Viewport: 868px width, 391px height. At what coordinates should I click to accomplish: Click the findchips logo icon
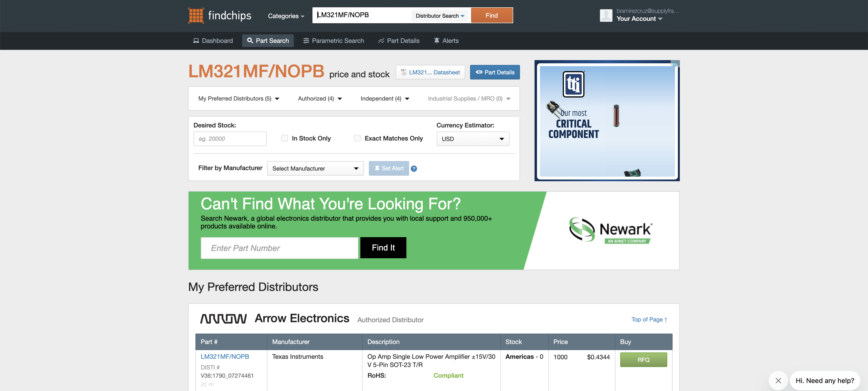tap(196, 16)
